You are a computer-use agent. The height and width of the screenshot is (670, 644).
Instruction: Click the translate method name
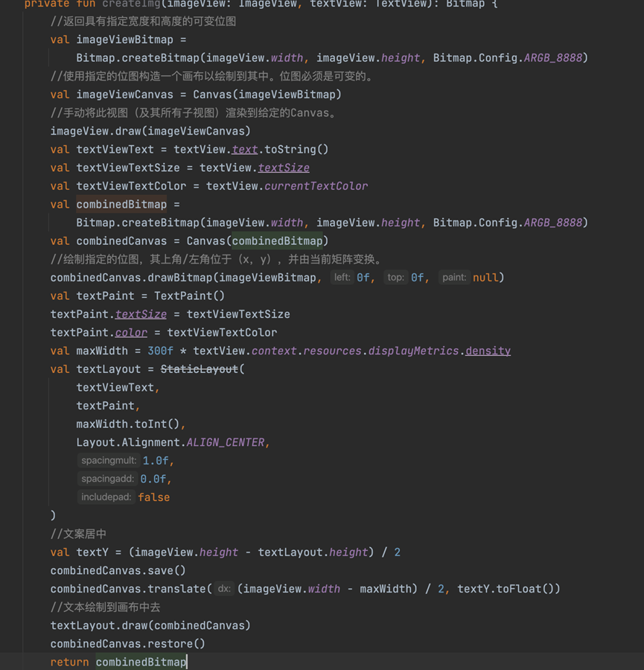click(177, 590)
